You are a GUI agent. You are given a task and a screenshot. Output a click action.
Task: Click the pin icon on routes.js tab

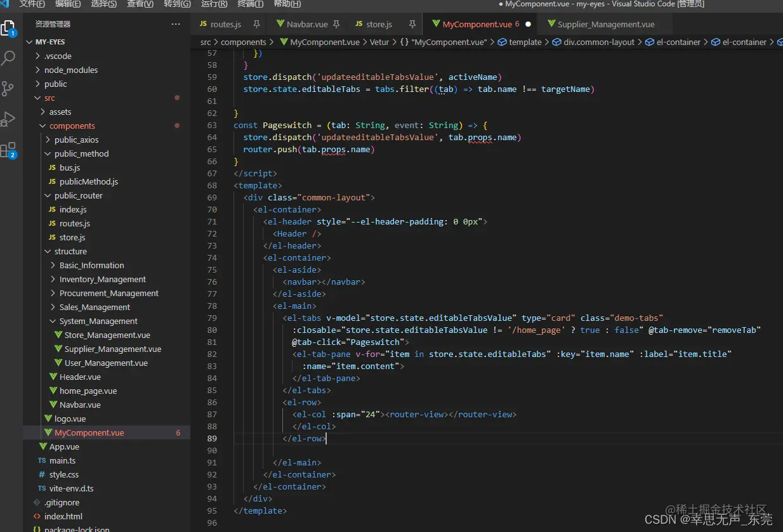(256, 24)
